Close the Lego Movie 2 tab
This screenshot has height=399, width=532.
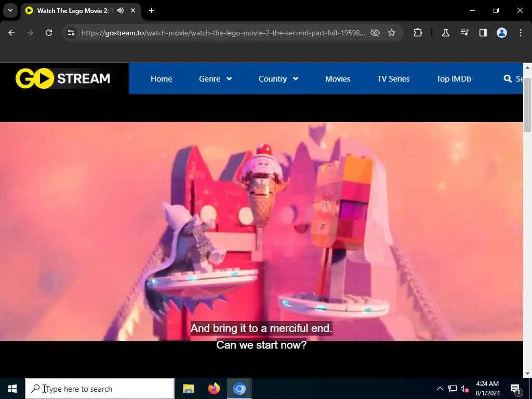133,10
